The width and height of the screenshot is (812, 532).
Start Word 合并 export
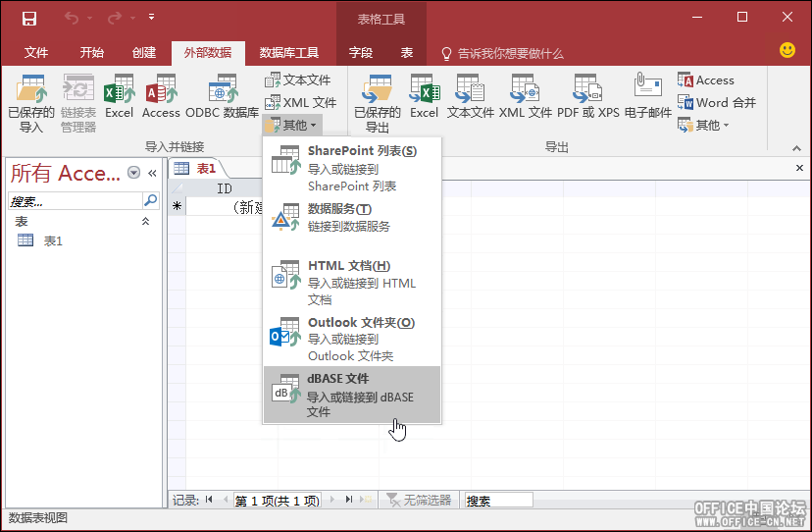[717, 102]
